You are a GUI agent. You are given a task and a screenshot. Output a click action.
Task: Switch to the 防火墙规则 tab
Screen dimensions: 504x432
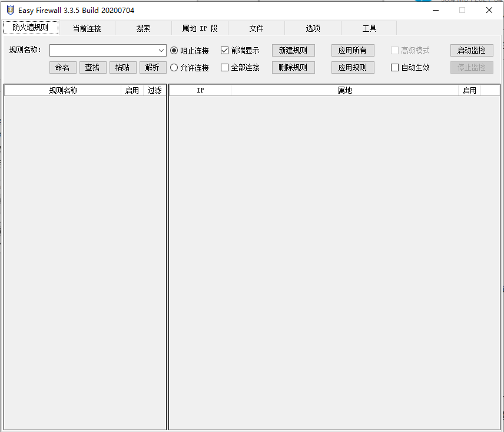coord(31,28)
